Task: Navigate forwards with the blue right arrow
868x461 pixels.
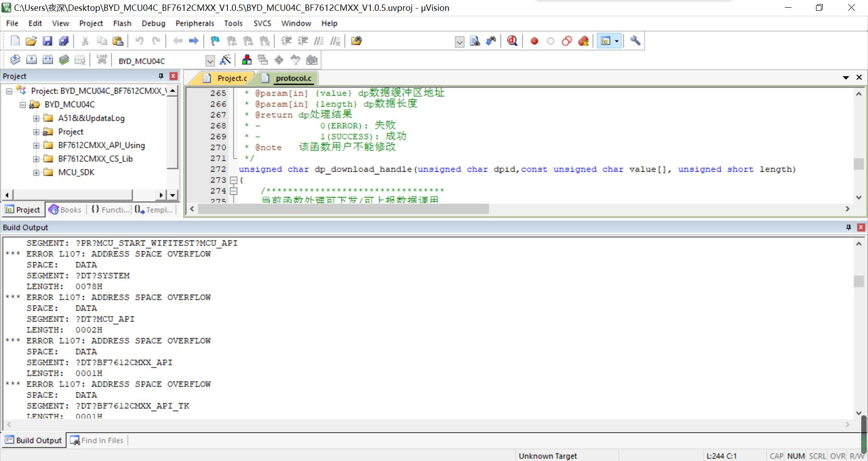Action: (194, 41)
